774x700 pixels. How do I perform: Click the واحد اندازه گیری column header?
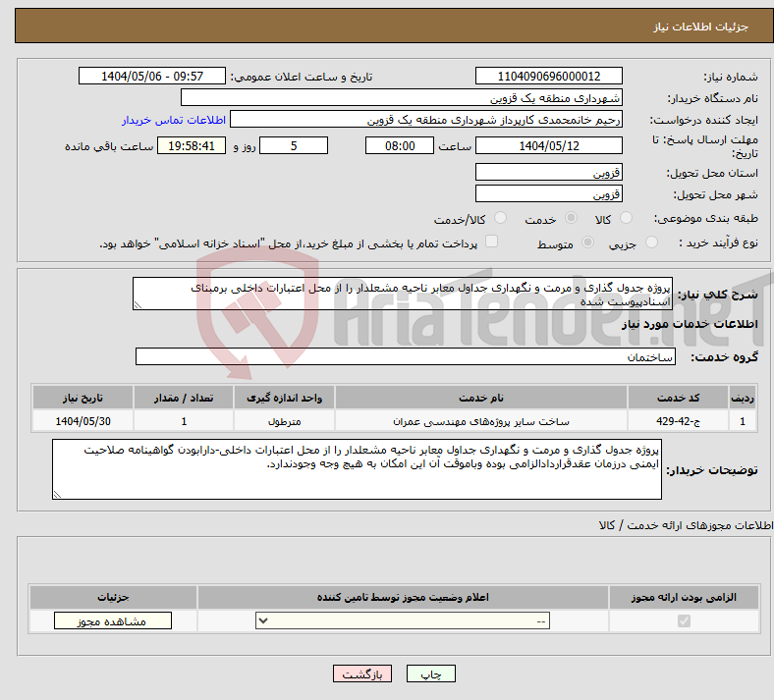(x=284, y=398)
